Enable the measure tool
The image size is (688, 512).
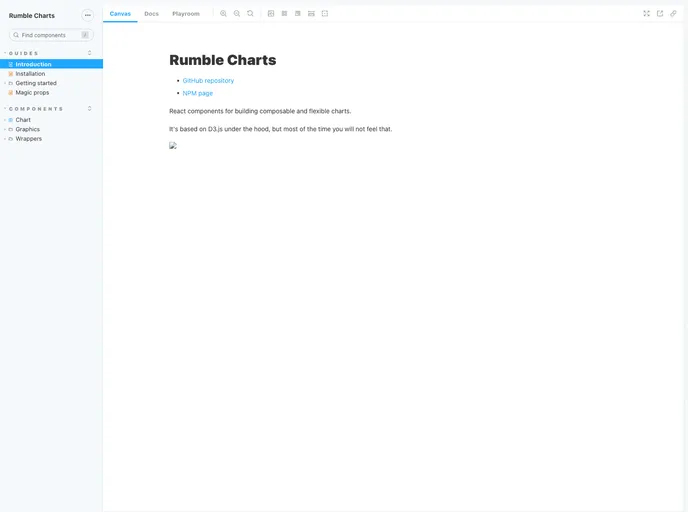[311, 14]
